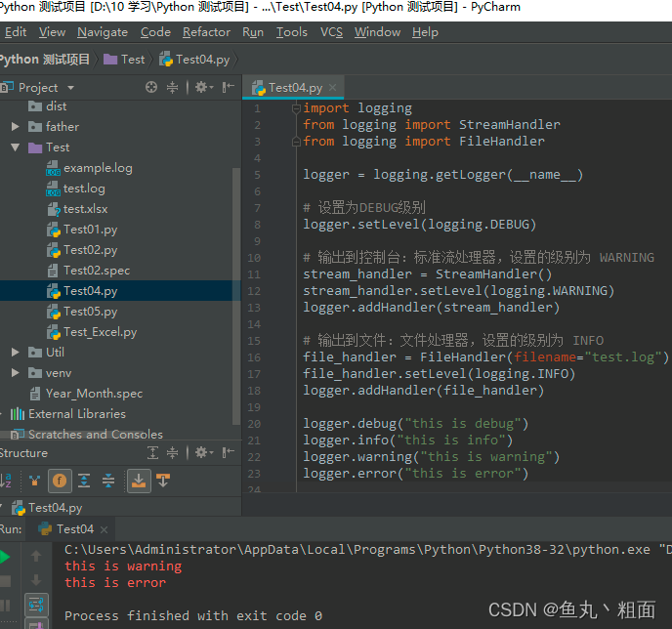672x629 pixels.
Task: Expand the father folder
Action: (x=15, y=126)
